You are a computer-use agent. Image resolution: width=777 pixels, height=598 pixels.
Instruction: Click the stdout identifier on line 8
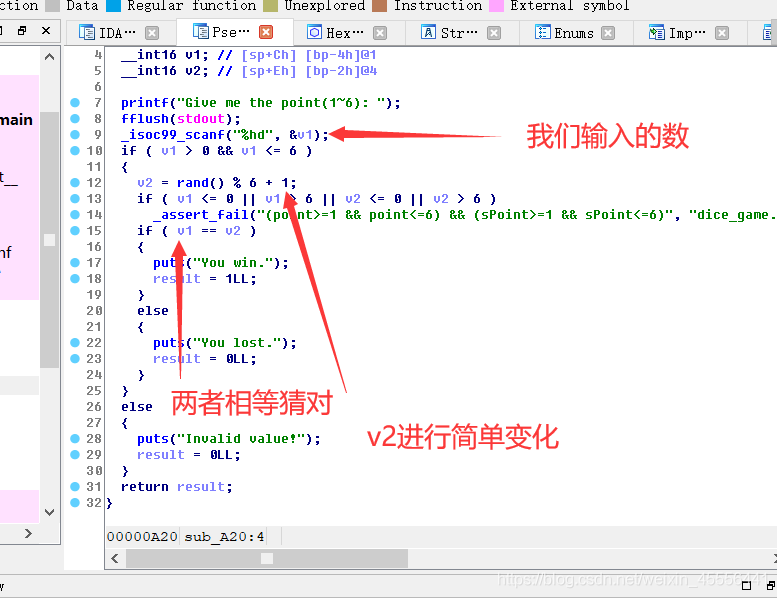[201, 118]
